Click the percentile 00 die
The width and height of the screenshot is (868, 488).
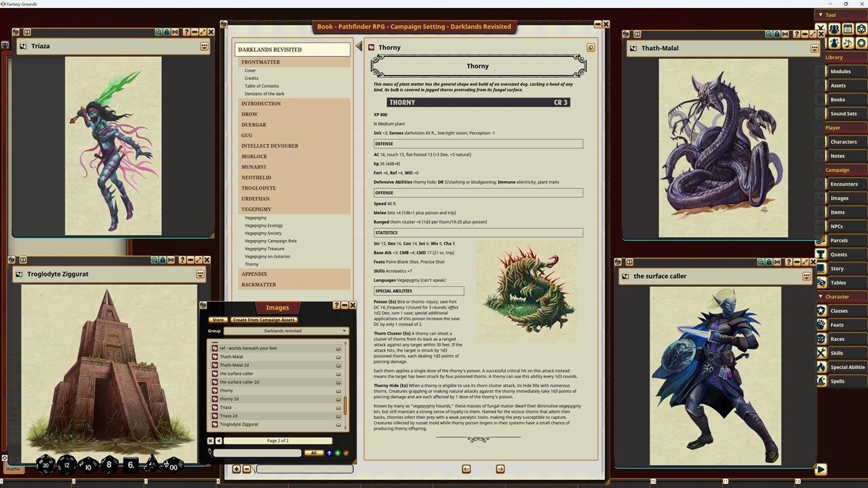[x=174, y=466]
